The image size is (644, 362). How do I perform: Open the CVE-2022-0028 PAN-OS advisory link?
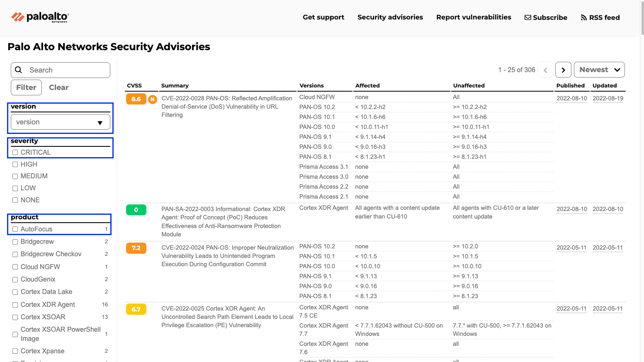[x=227, y=107]
